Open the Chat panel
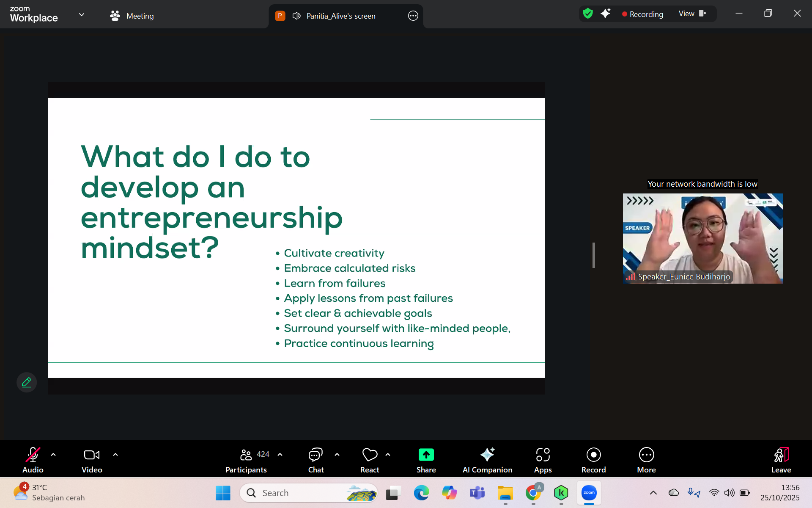812x508 pixels. click(315, 460)
